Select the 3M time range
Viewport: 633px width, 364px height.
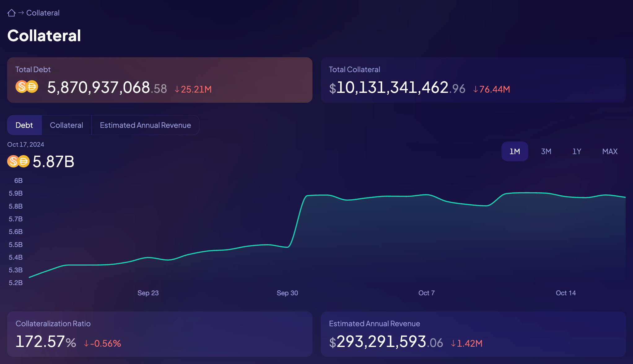tap(546, 151)
